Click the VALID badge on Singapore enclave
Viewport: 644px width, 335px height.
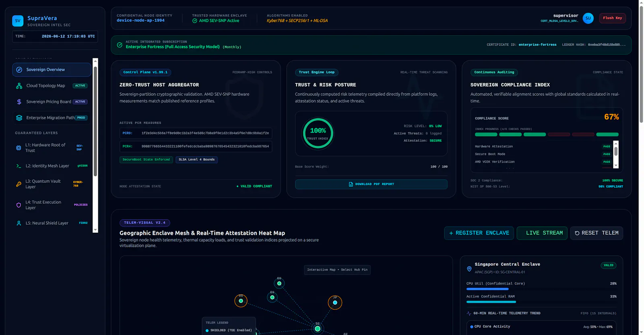click(x=609, y=265)
